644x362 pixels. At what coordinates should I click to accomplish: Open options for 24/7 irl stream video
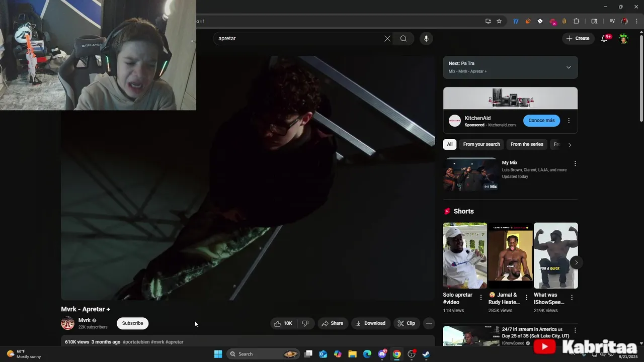coord(575,330)
